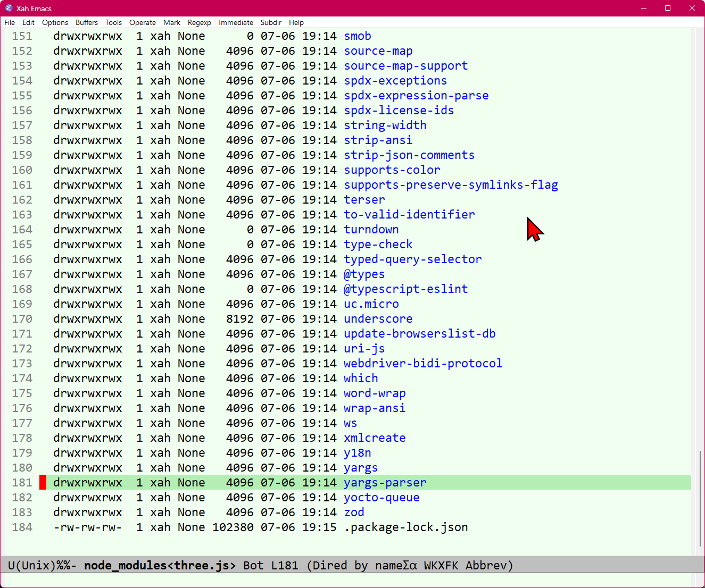705x588 pixels.
Task: Select the @typescript-eslint directory entry
Action: tap(406, 289)
